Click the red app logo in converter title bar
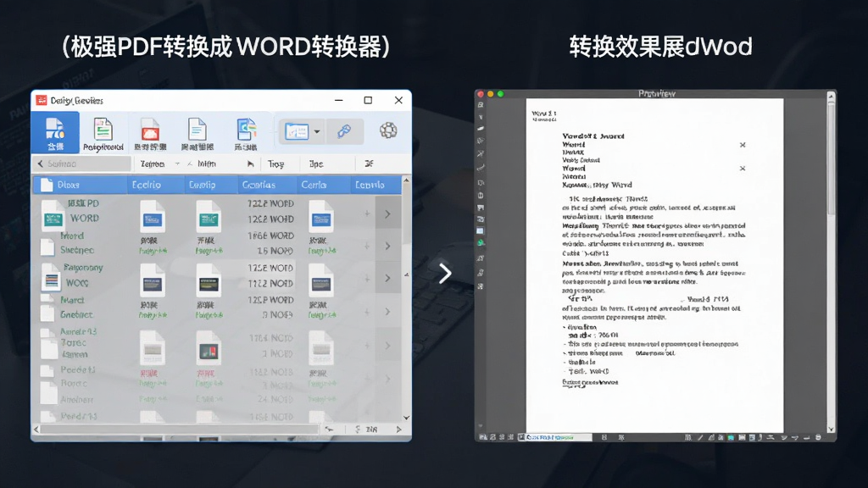Viewport: 868px width, 488px height. pos(42,100)
